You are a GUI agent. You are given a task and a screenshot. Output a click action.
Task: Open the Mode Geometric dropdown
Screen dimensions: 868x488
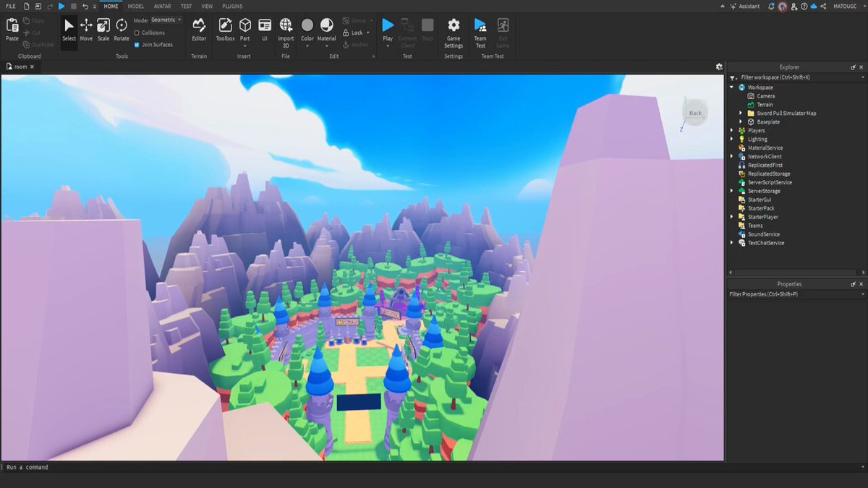(x=166, y=20)
